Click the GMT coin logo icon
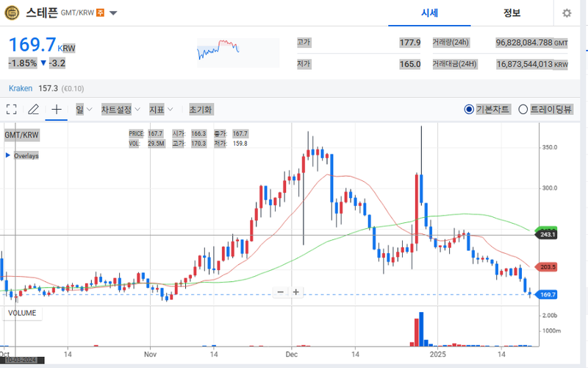 (x=12, y=13)
